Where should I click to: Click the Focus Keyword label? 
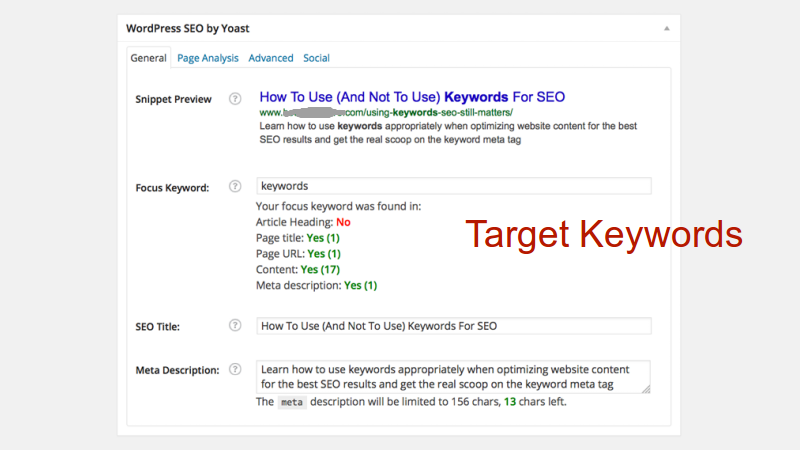172,188
